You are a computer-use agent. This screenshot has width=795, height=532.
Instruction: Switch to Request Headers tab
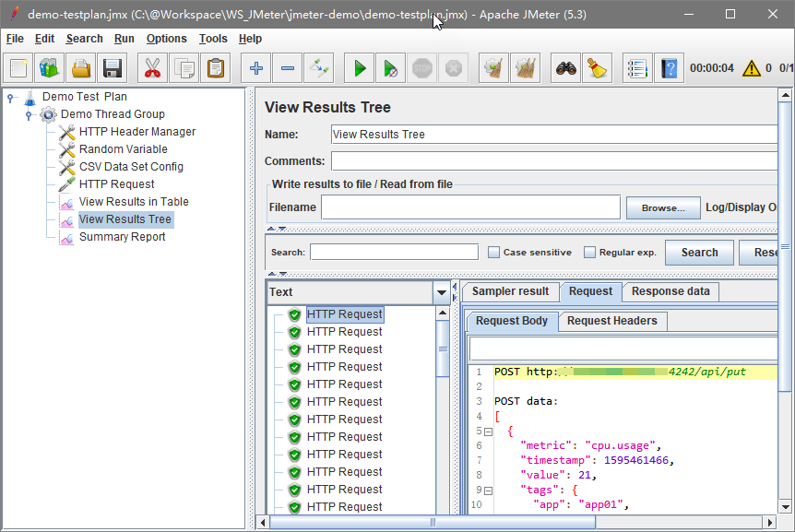click(612, 321)
